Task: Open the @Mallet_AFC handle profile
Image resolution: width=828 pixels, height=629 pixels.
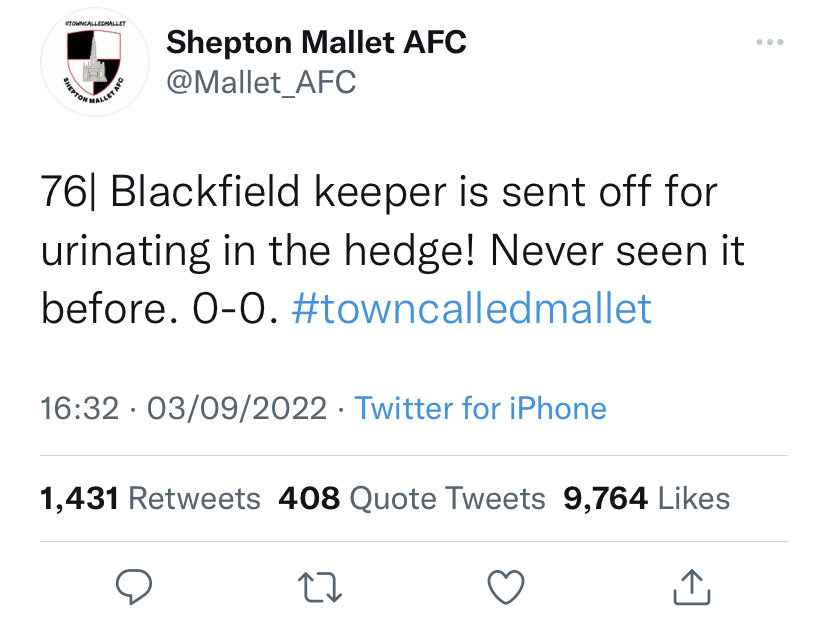Action: (x=260, y=83)
